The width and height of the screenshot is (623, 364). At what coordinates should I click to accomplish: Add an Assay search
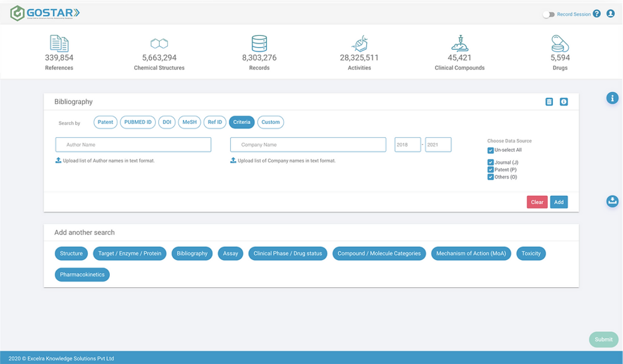(230, 253)
